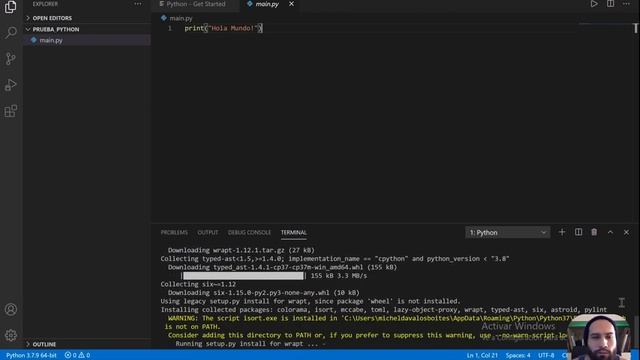This screenshot has height=360, width=640.
Task: Click Ln 1, Col 21 cursor position indicator
Action: (482, 355)
